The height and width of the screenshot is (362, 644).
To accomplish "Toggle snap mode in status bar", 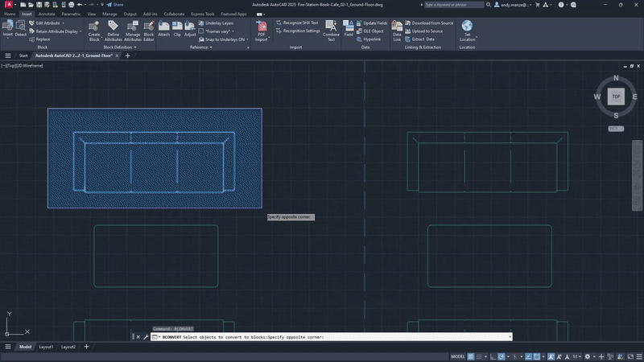I will tap(479, 356).
